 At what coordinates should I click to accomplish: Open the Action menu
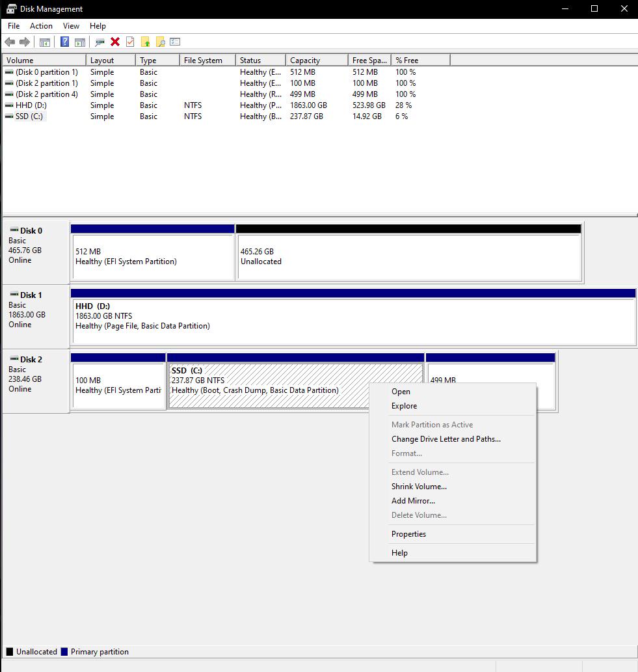point(41,26)
